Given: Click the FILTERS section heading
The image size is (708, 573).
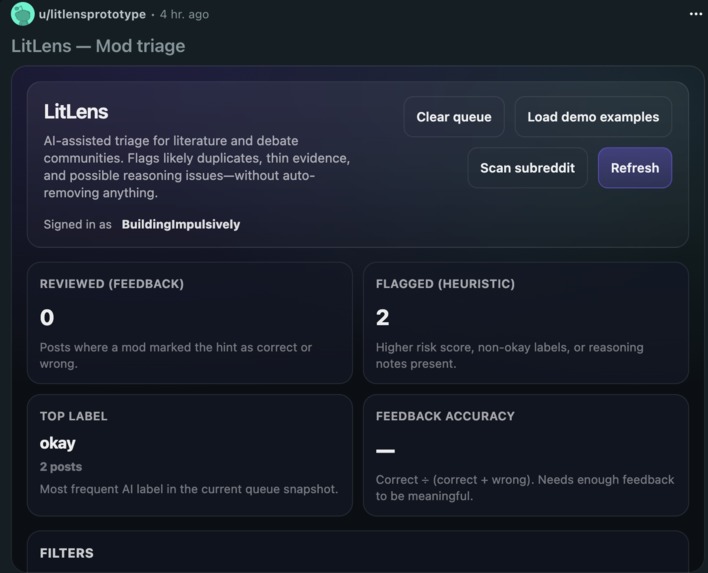Looking at the screenshot, I should pos(66,553).
